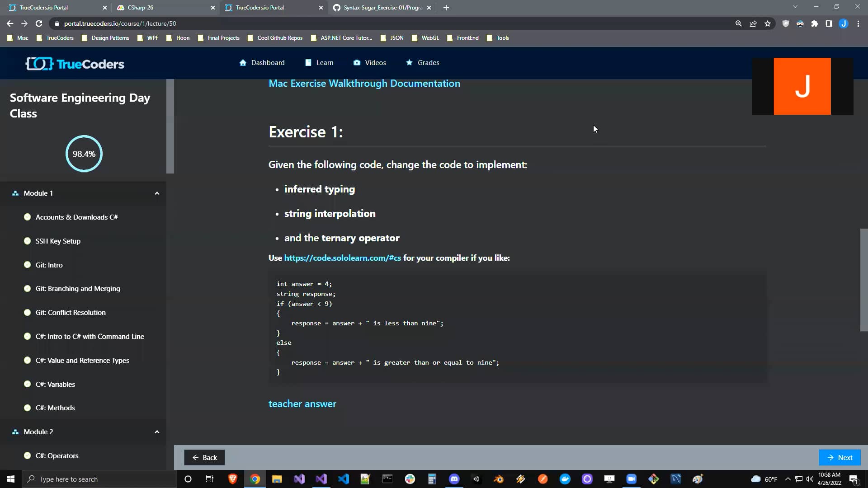Mark SSH Key Setup via its circle indicator
The width and height of the screenshot is (868, 488).
point(28,241)
